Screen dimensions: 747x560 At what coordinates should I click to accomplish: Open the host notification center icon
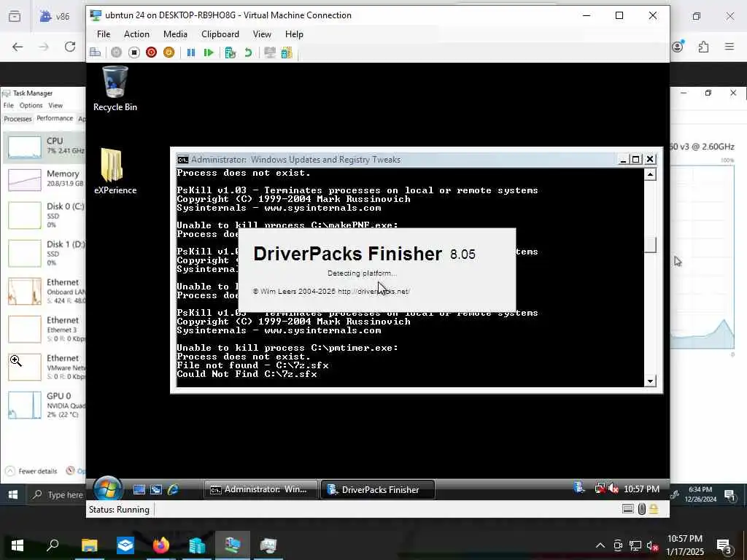point(724,545)
